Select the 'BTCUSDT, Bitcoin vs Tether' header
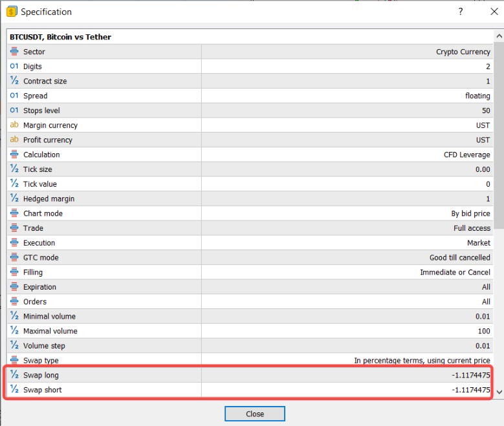The image size is (504, 426). [60, 37]
